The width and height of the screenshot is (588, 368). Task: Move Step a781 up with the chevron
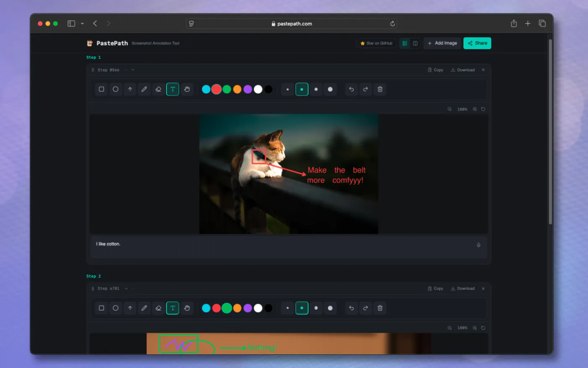coord(126,289)
